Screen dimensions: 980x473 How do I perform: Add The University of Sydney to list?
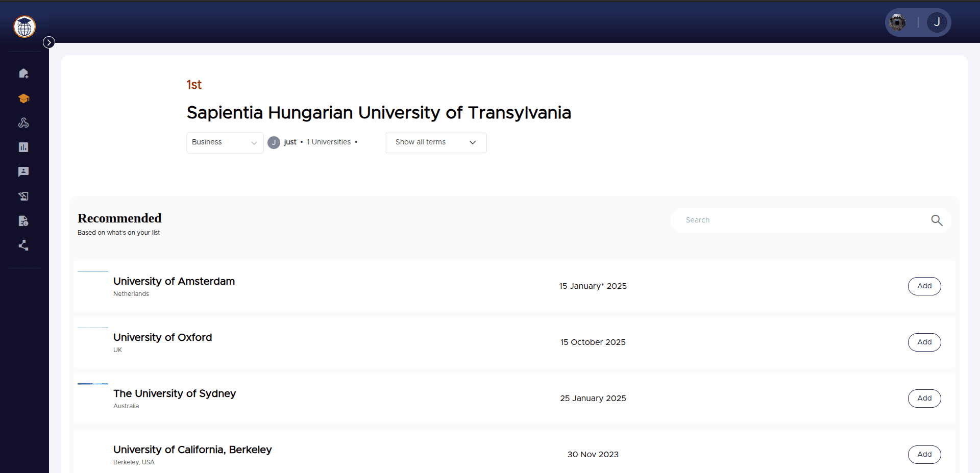click(x=924, y=399)
